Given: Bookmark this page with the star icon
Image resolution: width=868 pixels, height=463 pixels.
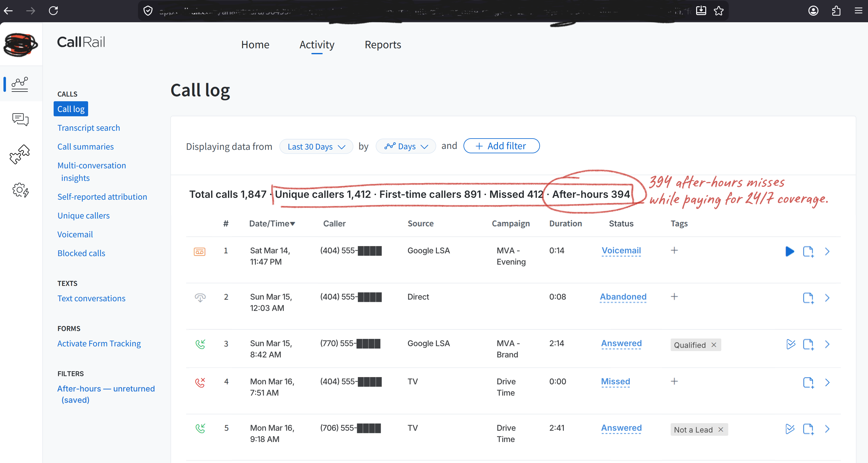Looking at the screenshot, I should coord(719,11).
